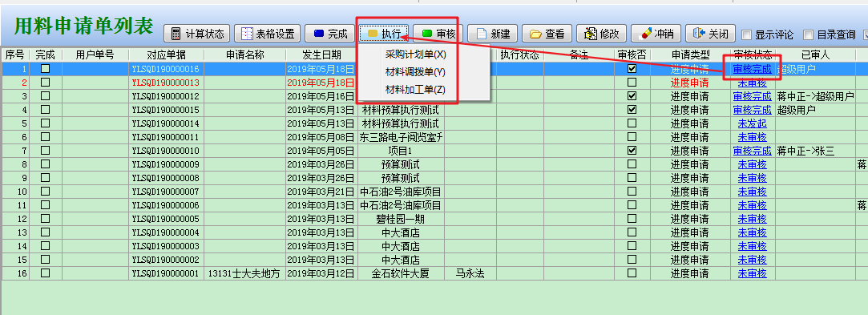The height and width of the screenshot is (315, 868).
Task: Tick 完成 checkbox in row 5
Action: (46, 123)
